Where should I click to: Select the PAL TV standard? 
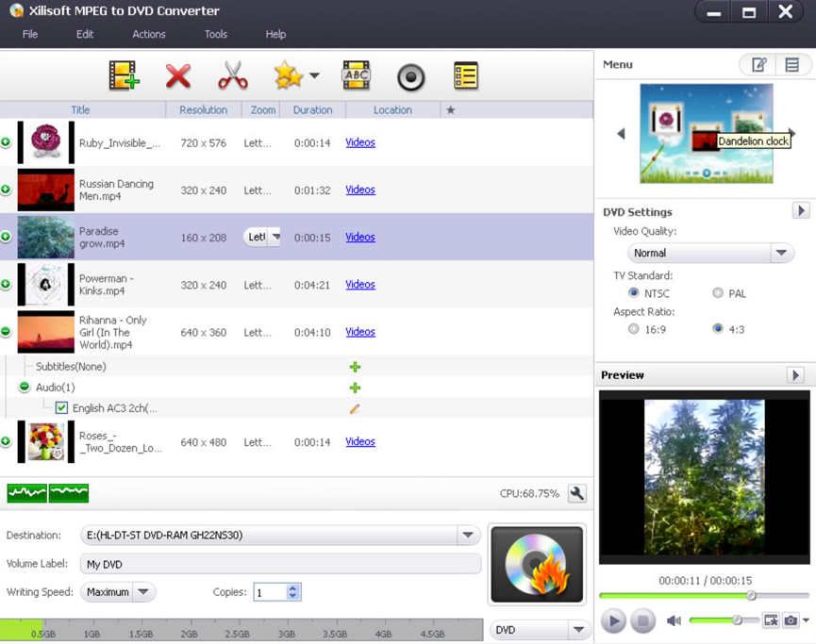pos(718,293)
